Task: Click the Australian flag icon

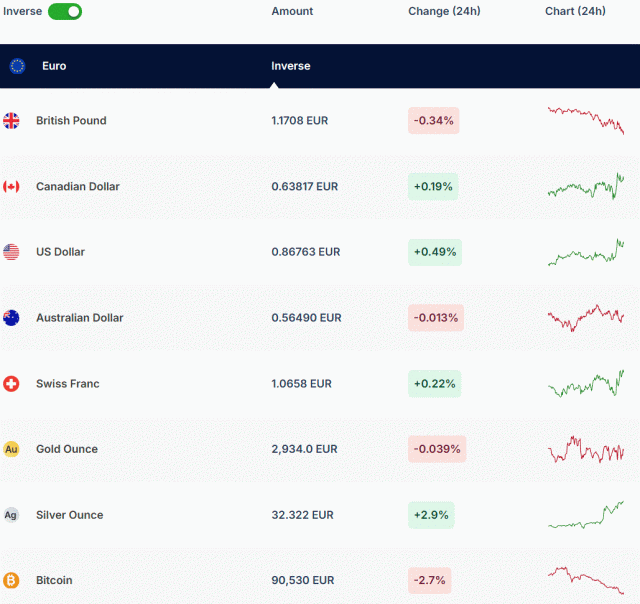Action: click(11, 318)
